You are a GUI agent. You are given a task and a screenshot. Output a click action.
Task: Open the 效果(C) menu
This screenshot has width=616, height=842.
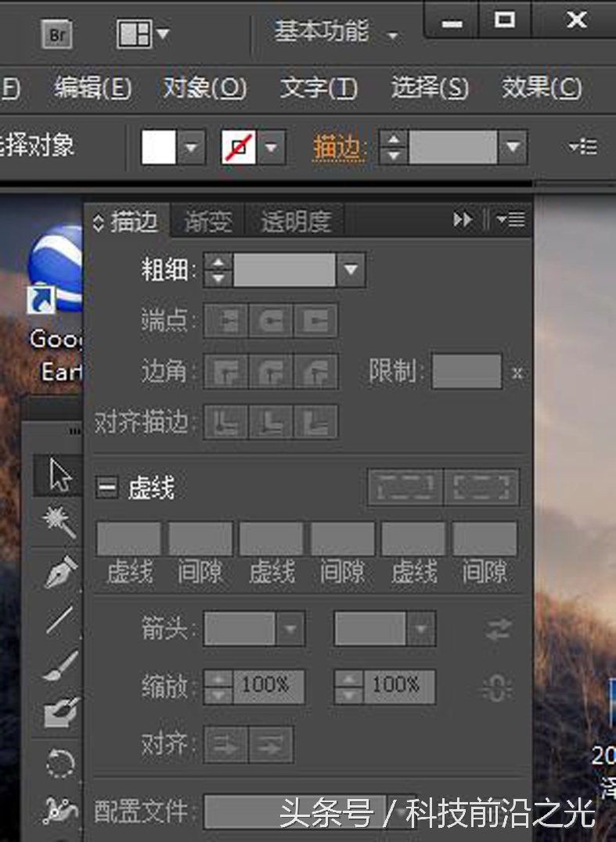pos(542,87)
